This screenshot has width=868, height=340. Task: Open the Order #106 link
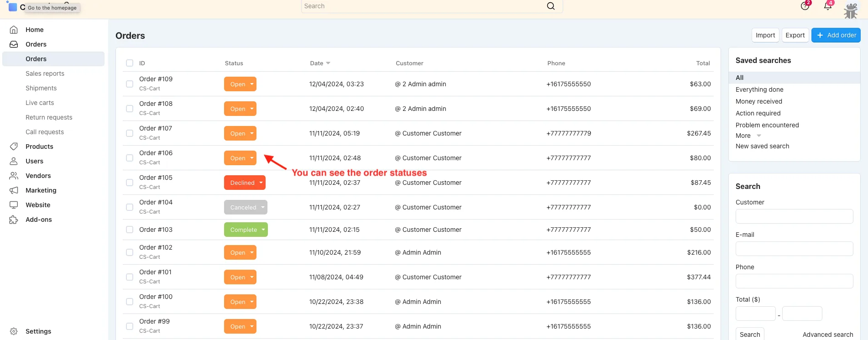tap(156, 153)
